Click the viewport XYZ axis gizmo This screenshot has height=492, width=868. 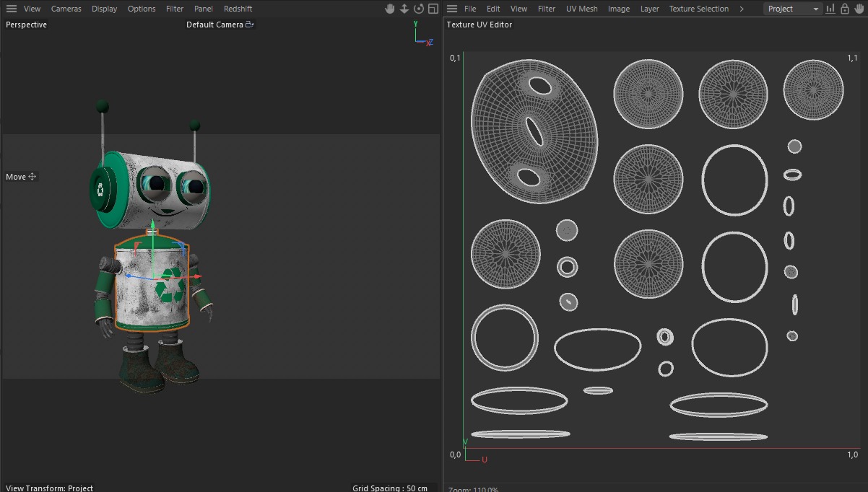coord(422,33)
